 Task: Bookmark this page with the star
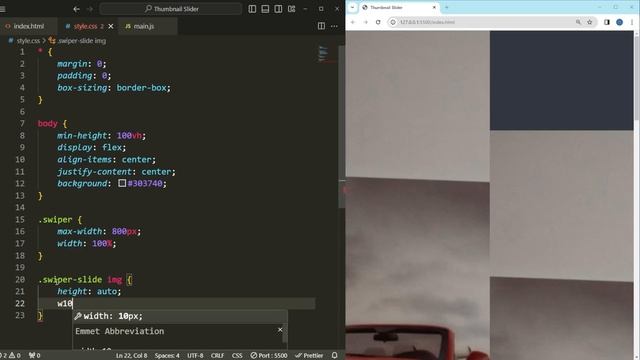pos(589,22)
